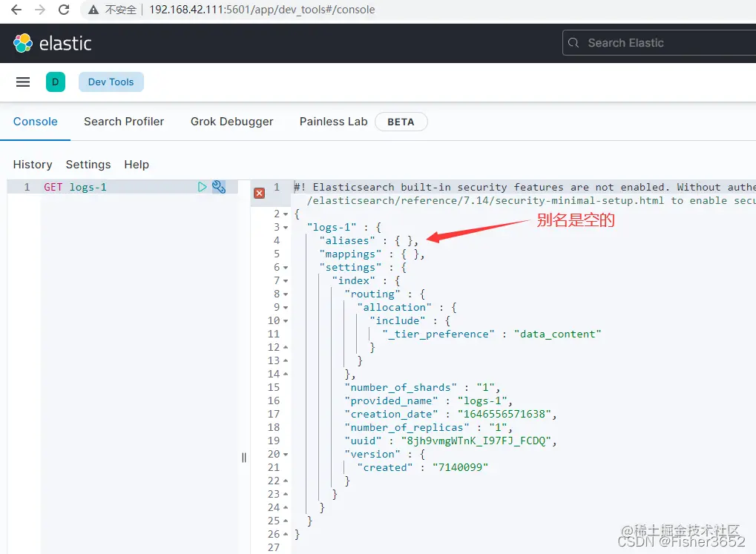Image resolution: width=756 pixels, height=554 pixels.
Task: Collapse the "logs-1" object at line 3
Action: [x=286, y=228]
